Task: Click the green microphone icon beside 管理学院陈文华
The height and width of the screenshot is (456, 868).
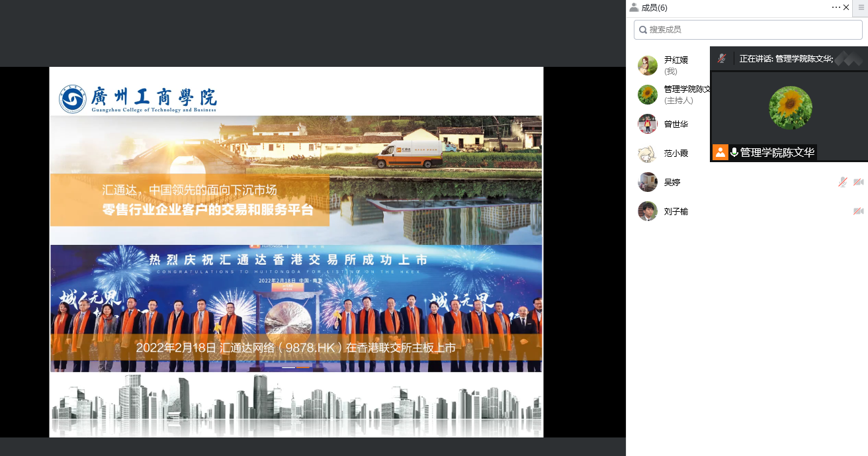Action: click(x=734, y=152)
